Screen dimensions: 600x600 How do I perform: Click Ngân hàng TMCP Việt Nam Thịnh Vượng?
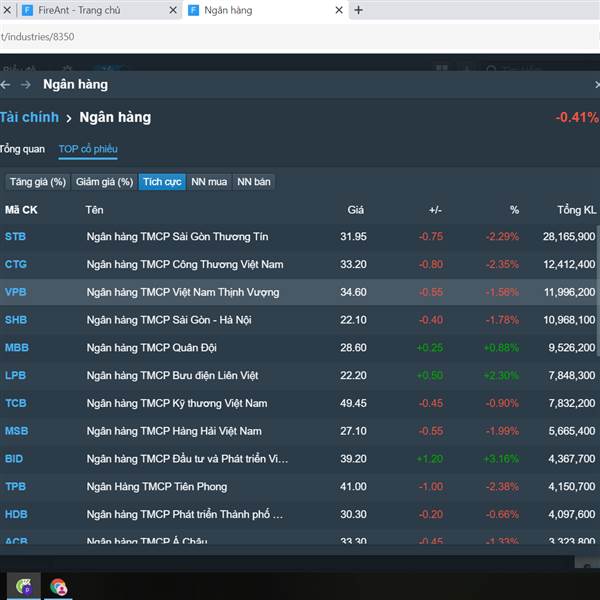183,293
